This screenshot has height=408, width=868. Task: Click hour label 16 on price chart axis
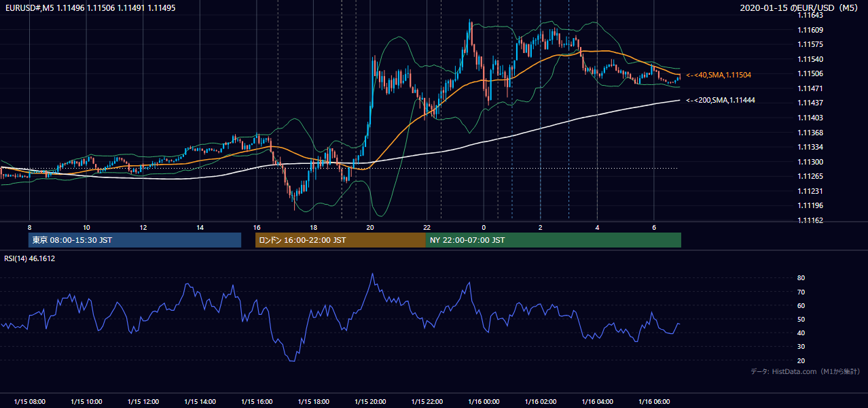[257, 227]
